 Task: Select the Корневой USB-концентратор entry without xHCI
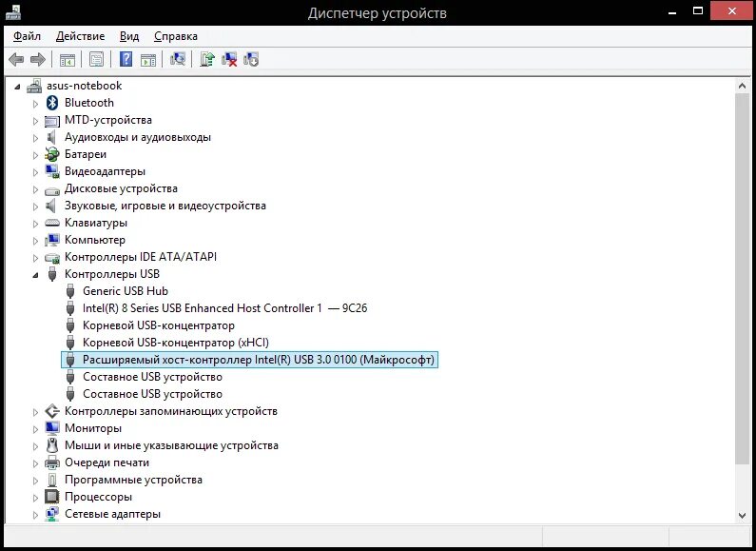click(x=159, y=325)
